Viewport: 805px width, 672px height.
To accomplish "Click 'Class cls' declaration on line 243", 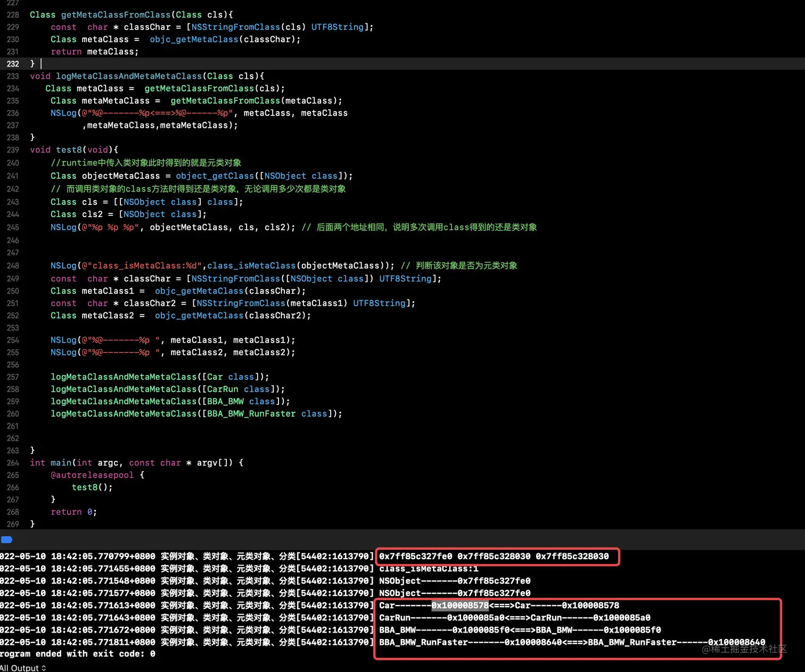I will [x=74, y=202].
